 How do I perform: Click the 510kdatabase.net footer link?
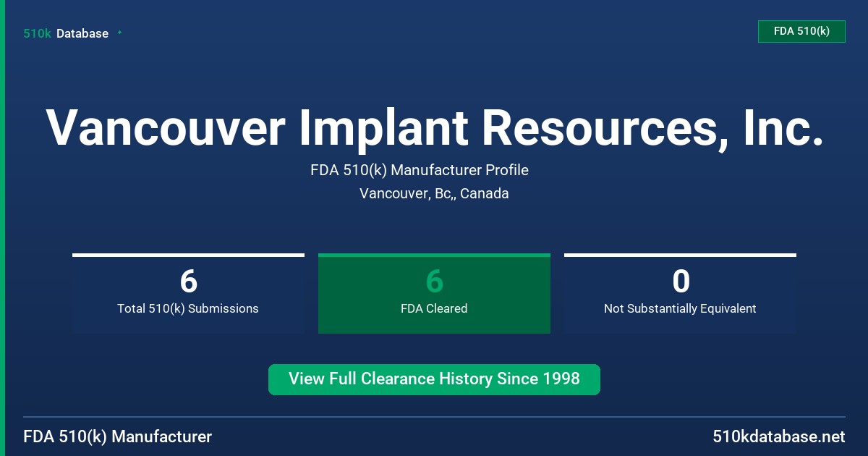click(x=779, y=436)
